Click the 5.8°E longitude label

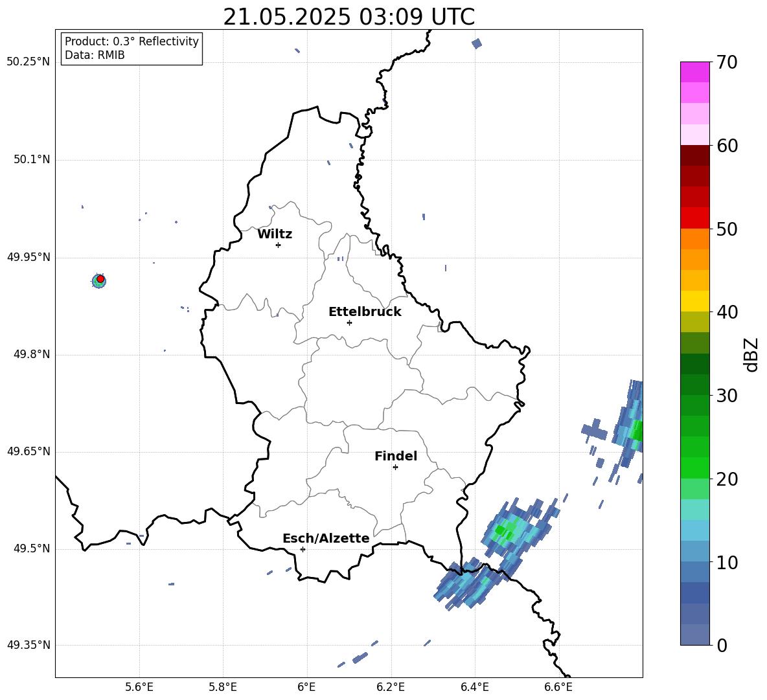click(x=223, y=687)
